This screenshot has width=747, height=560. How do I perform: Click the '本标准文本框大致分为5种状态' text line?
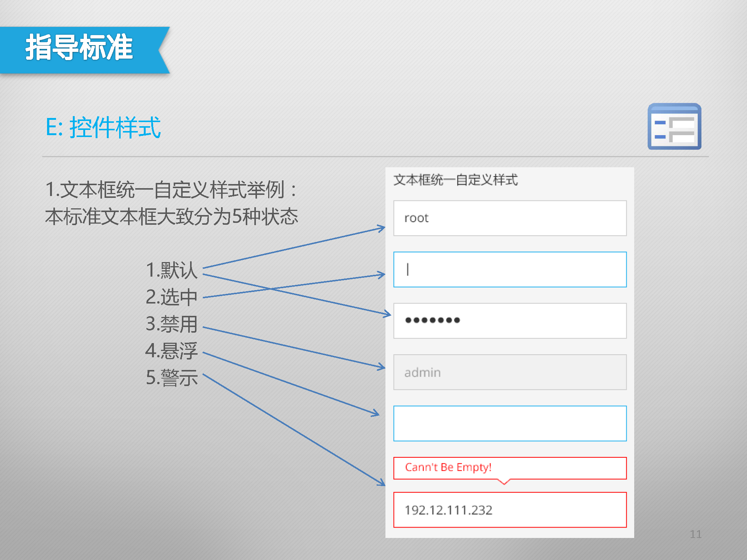171,217
